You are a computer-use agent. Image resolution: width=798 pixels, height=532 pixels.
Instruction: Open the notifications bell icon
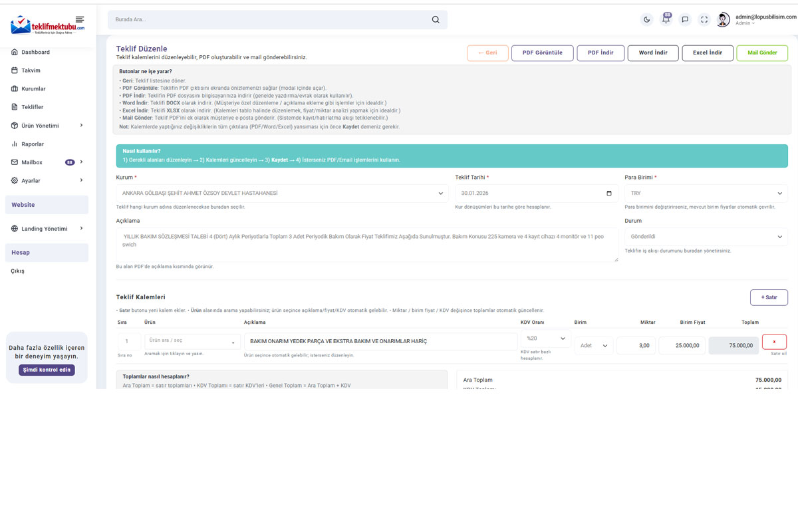666,20
